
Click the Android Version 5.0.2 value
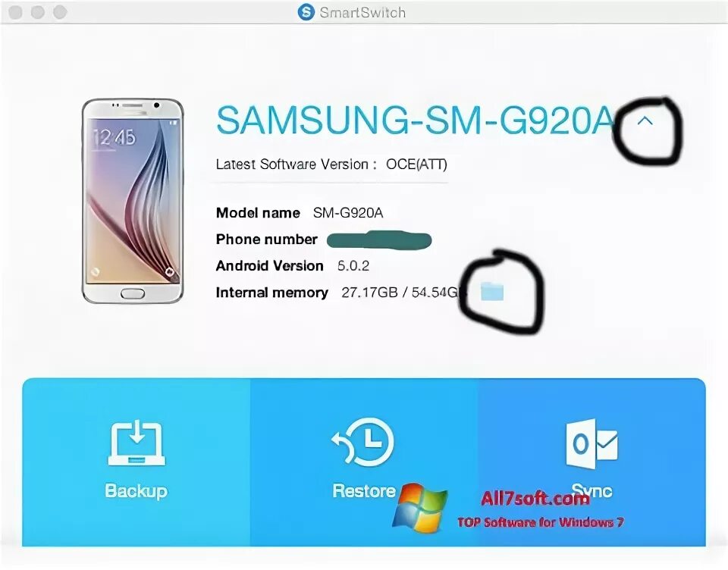tap(353, 265)
